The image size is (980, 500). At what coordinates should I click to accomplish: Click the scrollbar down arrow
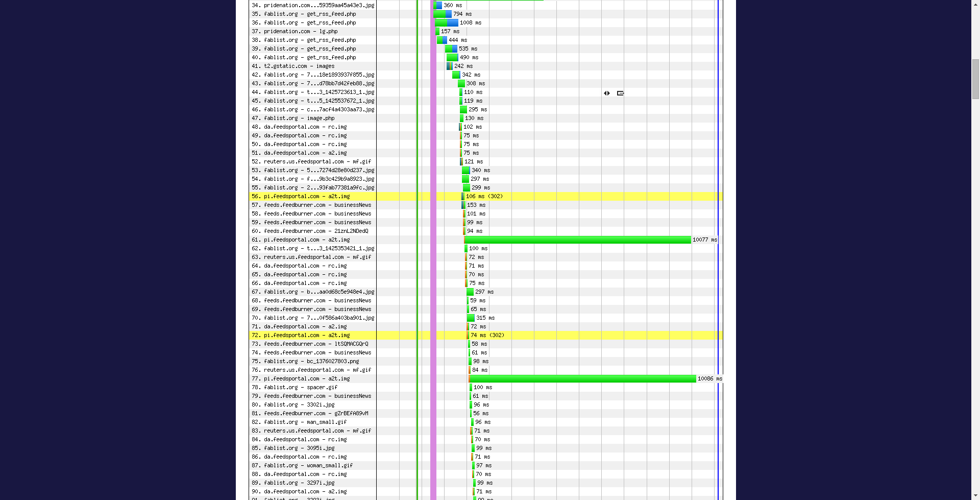click(975, 496)
